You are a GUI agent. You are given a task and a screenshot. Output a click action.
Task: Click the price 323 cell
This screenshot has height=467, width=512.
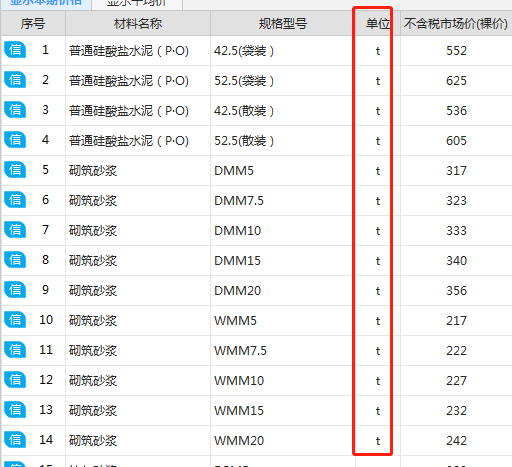[x=456, y=201]
